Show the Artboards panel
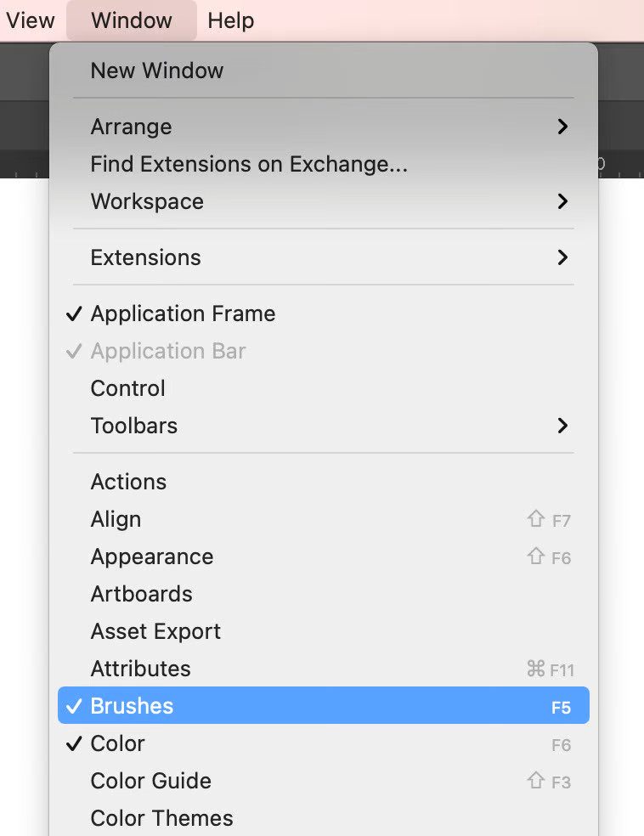The image size is (644, 836). [142, 594]
